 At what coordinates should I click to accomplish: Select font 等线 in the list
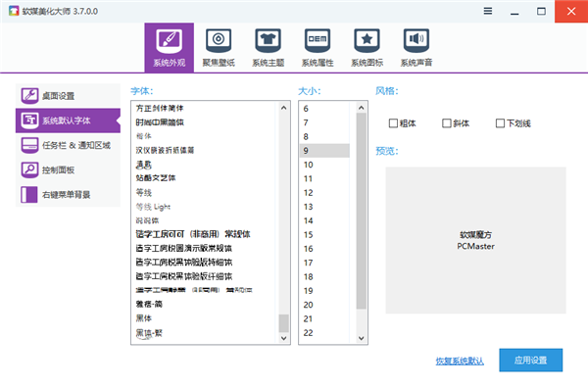point(144,193)
